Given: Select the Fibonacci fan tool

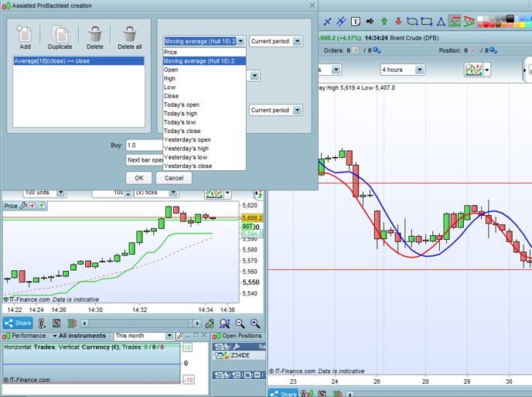Looking at the screenshot, I should click(x=469, y=22).
